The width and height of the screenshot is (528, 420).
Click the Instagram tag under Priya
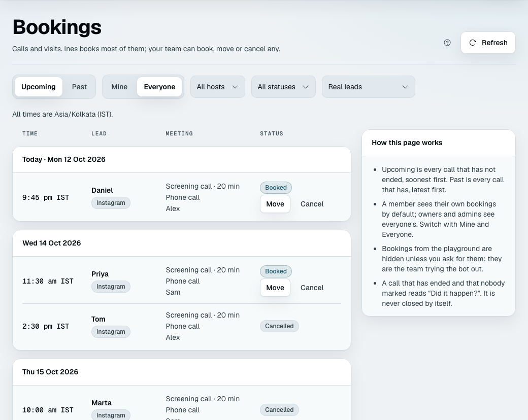point(111,287)
